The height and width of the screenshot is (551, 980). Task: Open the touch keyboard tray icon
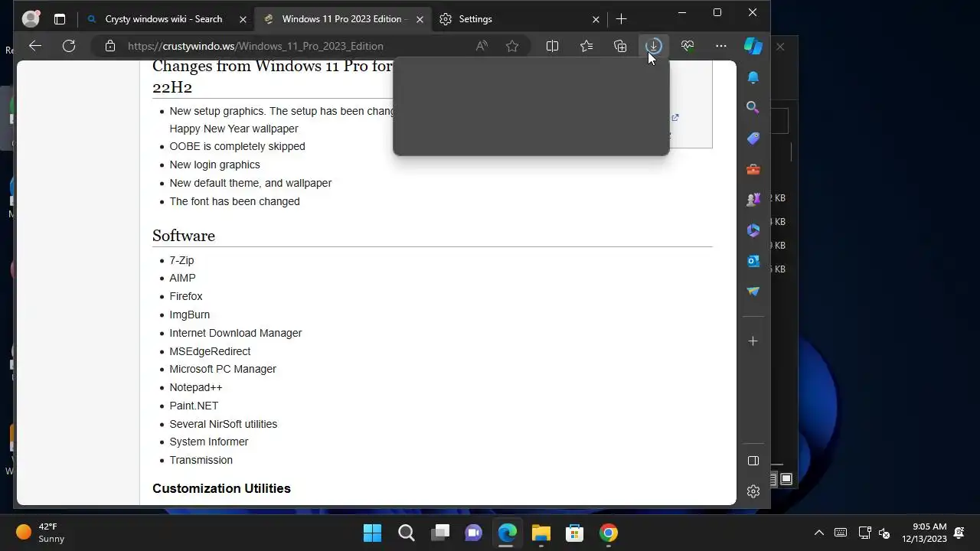click(x=840, y=533)
